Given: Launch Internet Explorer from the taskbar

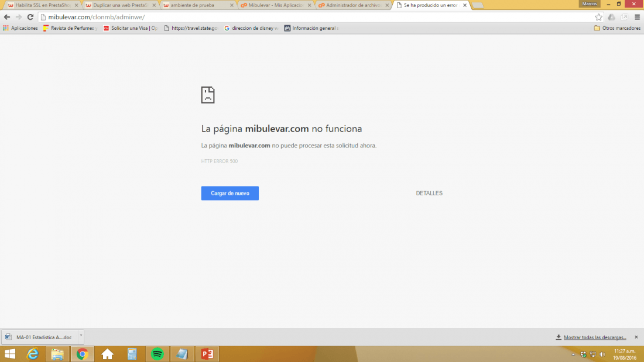Looking at the screenshot, I should click(x=32, y=354).
